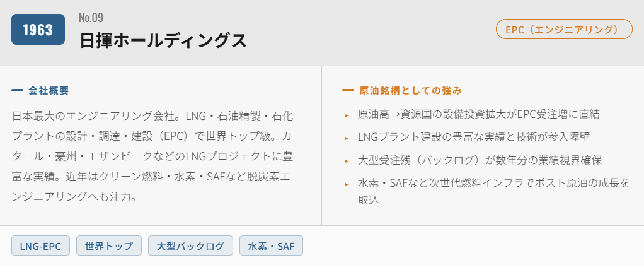Click the 原油高→資源国の設備投資拡大 strength item
644x265 pixels.
478,114
